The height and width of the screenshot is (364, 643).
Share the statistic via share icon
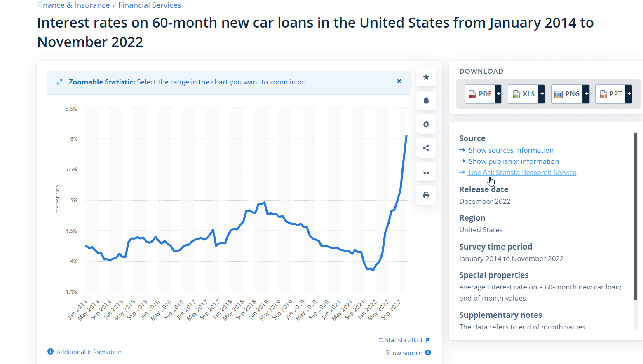point(426,148)
